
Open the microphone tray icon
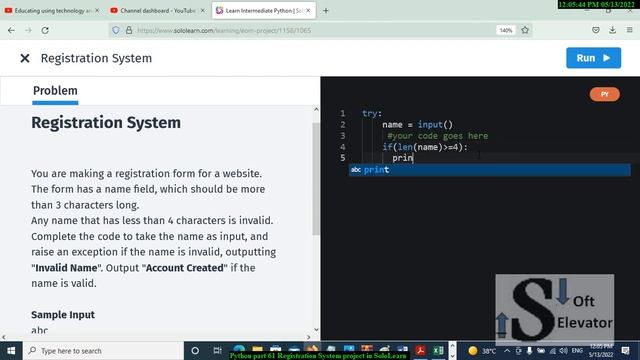tap(529, 351)
